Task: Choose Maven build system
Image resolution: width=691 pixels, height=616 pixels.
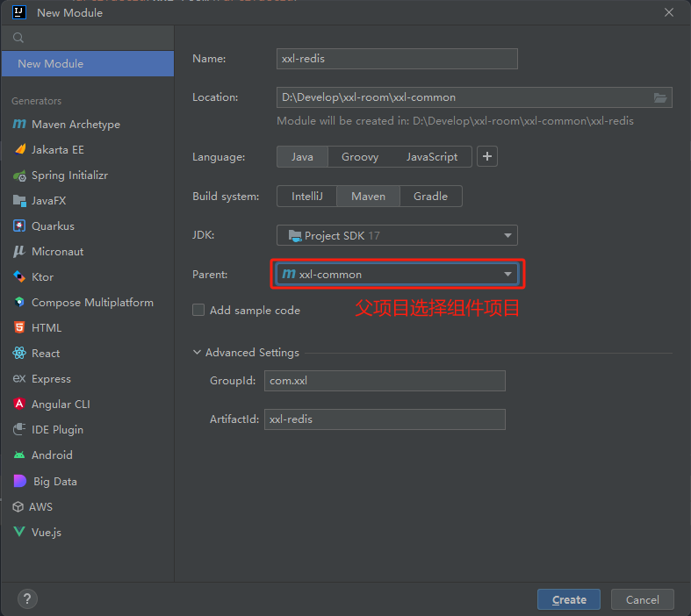Action: (368, 197)
